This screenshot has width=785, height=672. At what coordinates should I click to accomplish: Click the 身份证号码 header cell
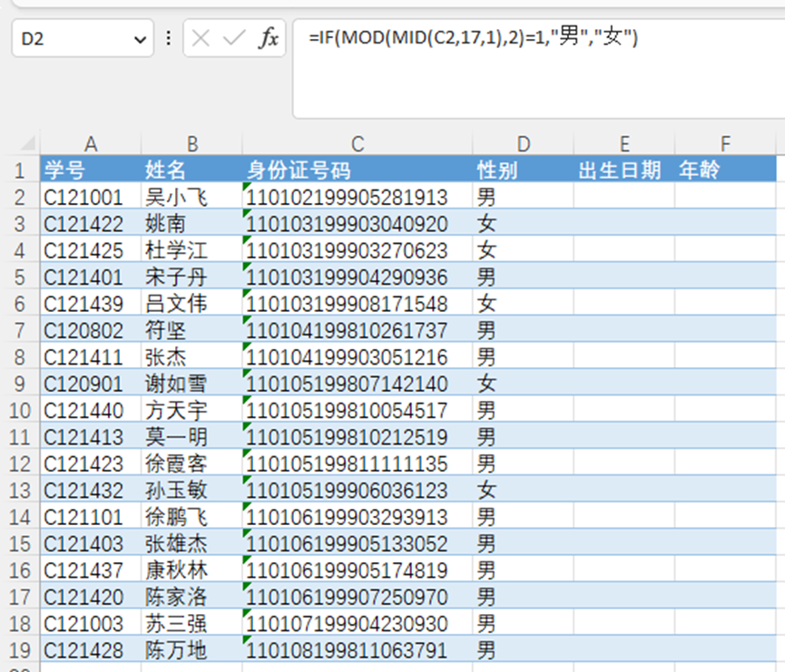coord(358,170)
